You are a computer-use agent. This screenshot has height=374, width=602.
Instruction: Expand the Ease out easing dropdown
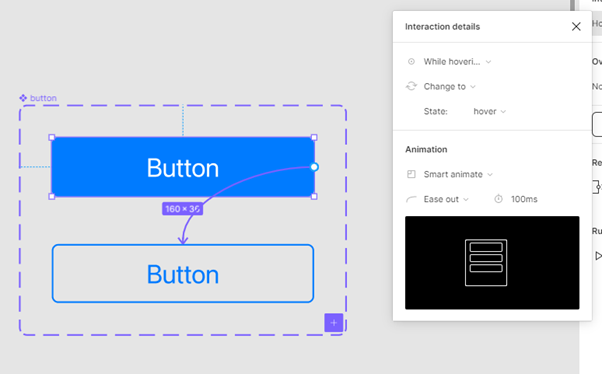click(x=446, y=199)
